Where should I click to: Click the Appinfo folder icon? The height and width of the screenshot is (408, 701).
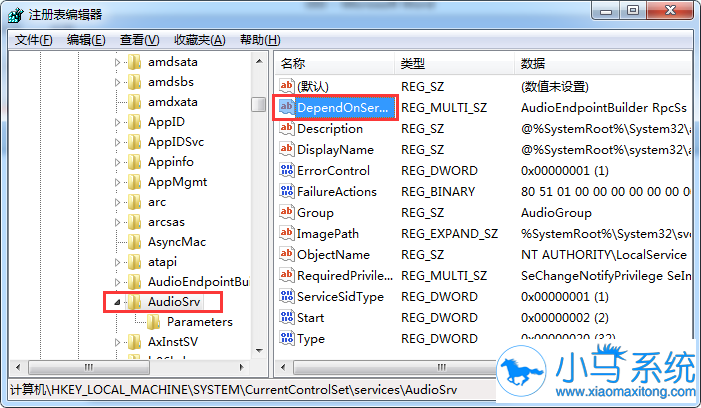click(x=135, y=162)
